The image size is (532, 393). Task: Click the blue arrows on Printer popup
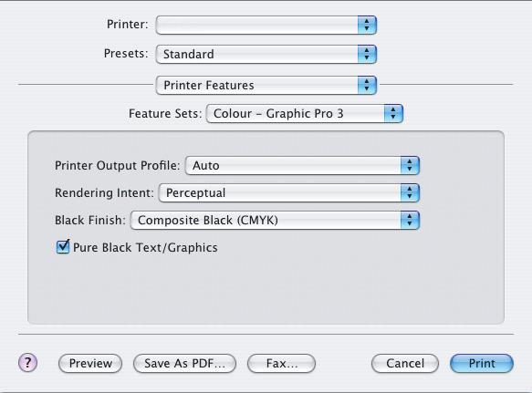(367, 25)
